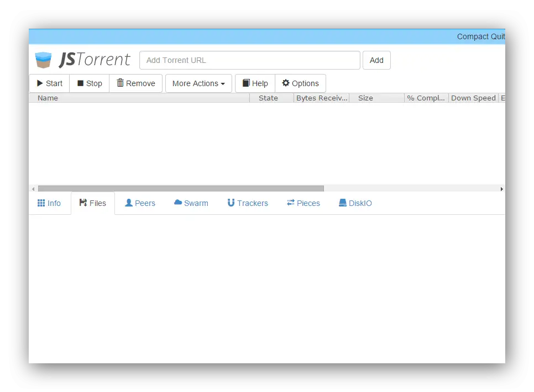
Task: Click the Quit link in header
Action: click(x=498, y=36)
